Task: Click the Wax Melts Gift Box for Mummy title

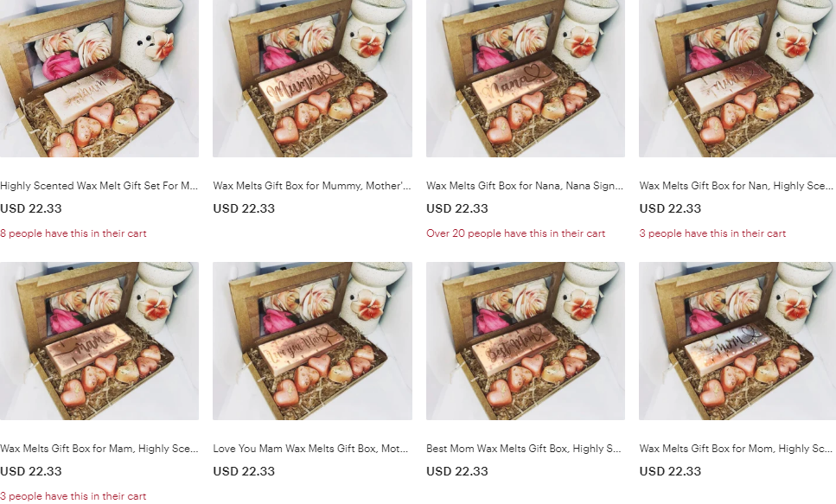Action: click(x=312, y=186)
